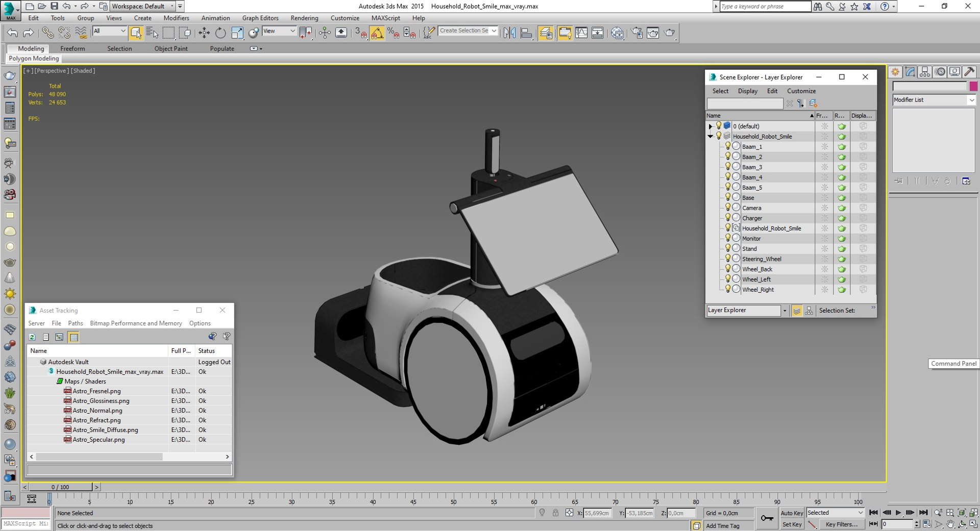
Task: Click the Scene Explorer search field
Action: (745, 104)
